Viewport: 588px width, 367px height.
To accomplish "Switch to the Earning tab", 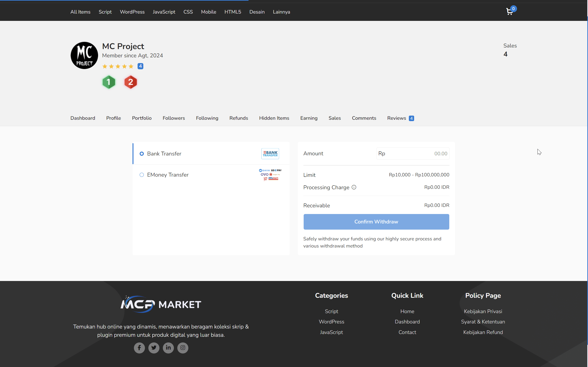I will click(308, 118).
